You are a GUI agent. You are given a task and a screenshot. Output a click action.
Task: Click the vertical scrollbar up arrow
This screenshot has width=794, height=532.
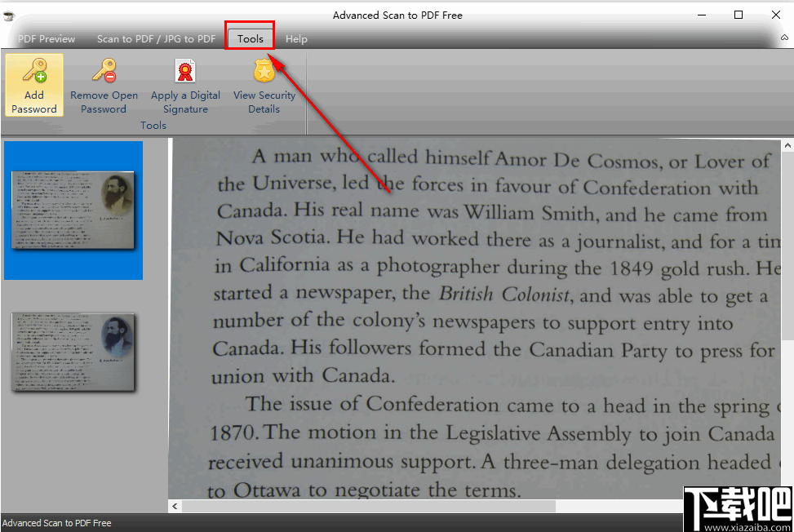(x=787, y=144)
